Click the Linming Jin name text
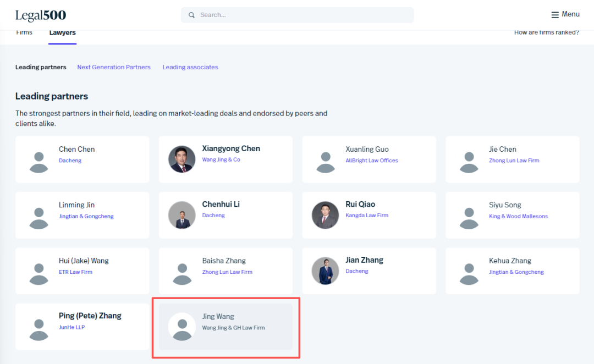594x364 pixels. click(76, 205)
